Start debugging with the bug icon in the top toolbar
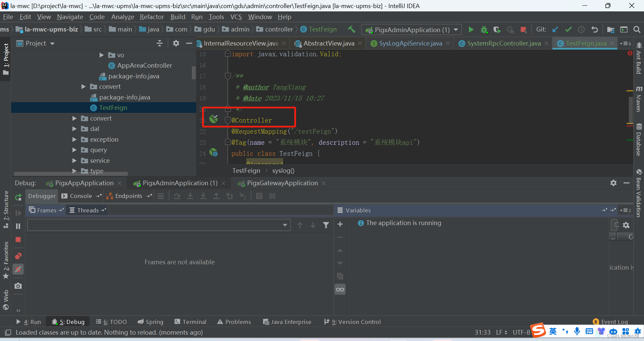Viewport: 644px width, 341px height. 484,29
